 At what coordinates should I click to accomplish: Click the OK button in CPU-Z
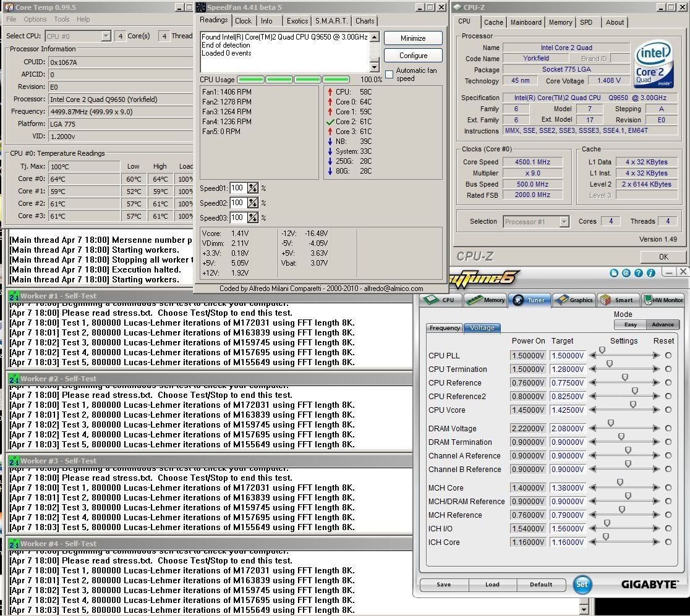pyautogui.click(x=663, y=257)
